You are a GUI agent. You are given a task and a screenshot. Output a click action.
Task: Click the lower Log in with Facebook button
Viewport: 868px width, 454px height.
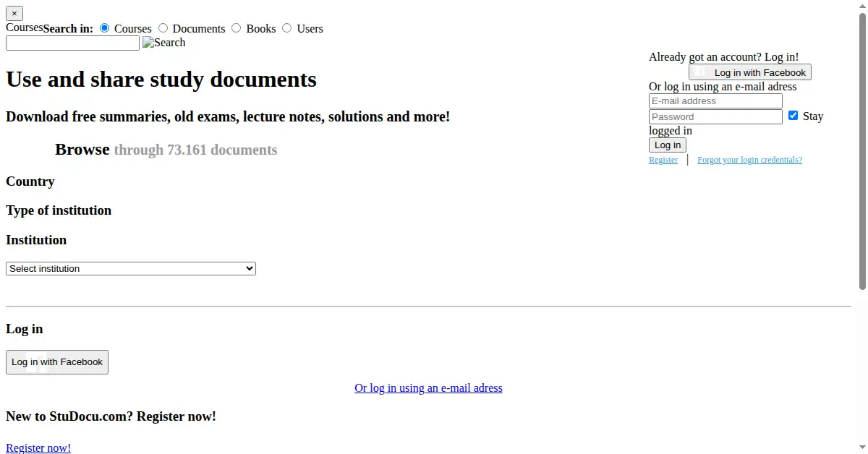point(57,362)
